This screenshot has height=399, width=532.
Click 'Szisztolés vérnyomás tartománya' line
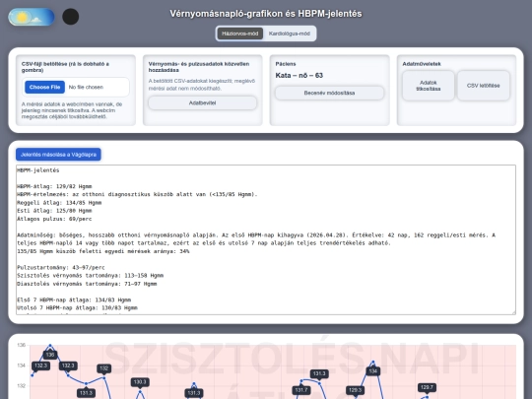(x=91, y=276)
